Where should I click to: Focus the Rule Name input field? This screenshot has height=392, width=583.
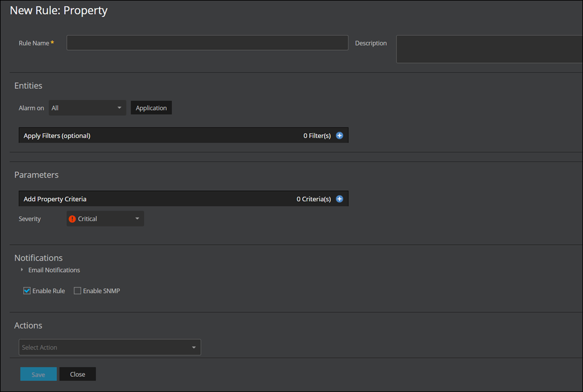click(207, 43)
